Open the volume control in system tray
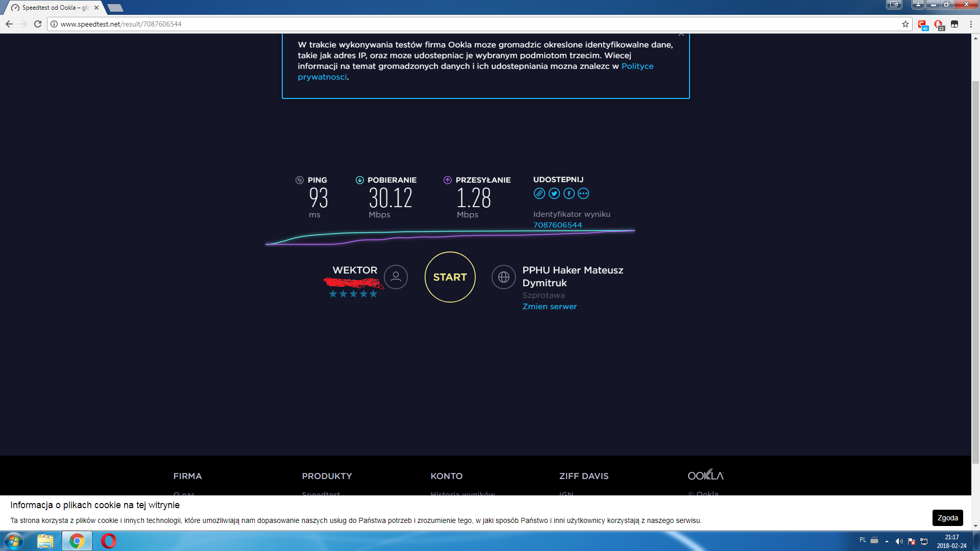 click(x=899, y=541)
